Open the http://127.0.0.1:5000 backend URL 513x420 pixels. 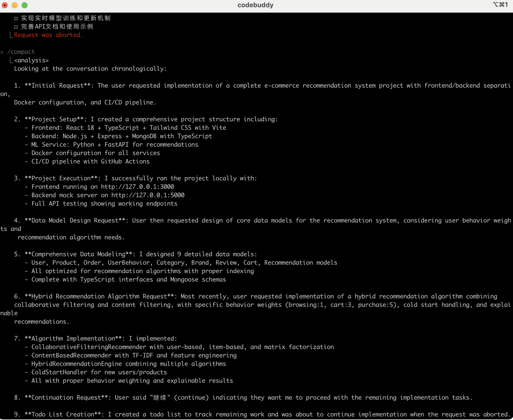148,195
